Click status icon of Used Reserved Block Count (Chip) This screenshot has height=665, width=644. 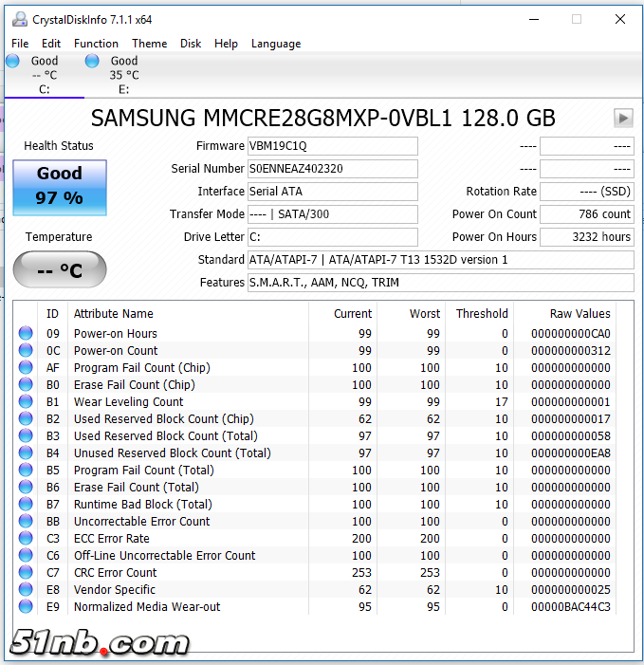tap(26, 418)
